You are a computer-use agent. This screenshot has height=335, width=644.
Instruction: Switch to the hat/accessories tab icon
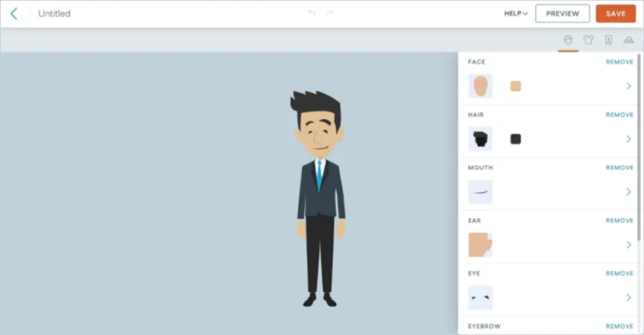[x=629, y=39]
